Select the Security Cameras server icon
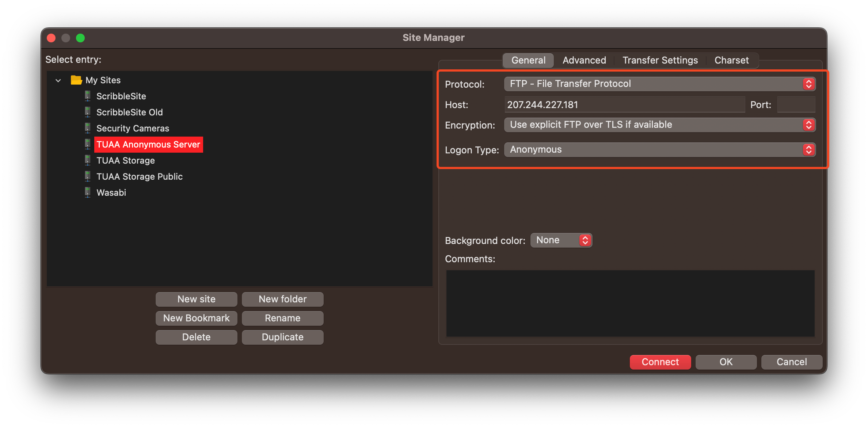The height and width of the screenshot is (428, 868). [87, 128]
